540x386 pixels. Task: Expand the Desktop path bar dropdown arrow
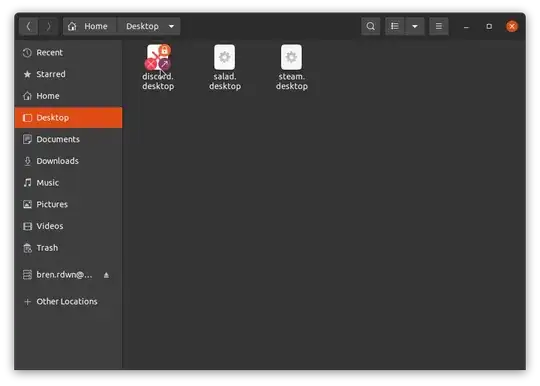(171, 26)
